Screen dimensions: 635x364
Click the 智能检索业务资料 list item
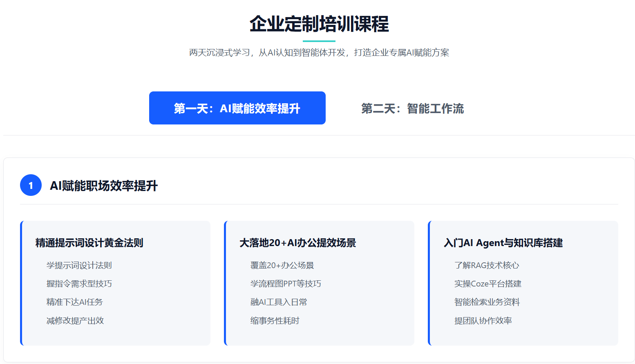487,302
